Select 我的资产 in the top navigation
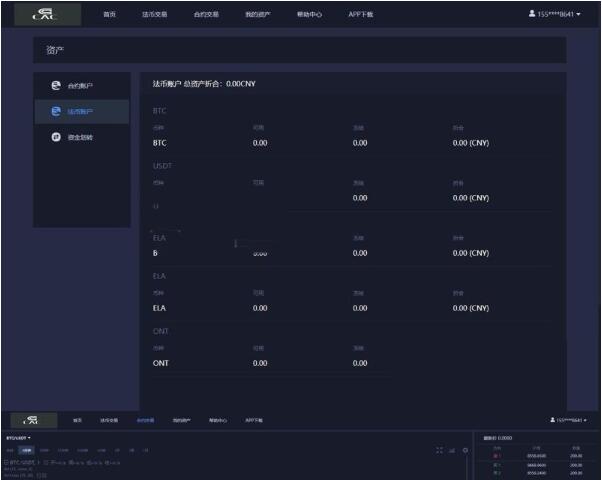 click(257, 15)
